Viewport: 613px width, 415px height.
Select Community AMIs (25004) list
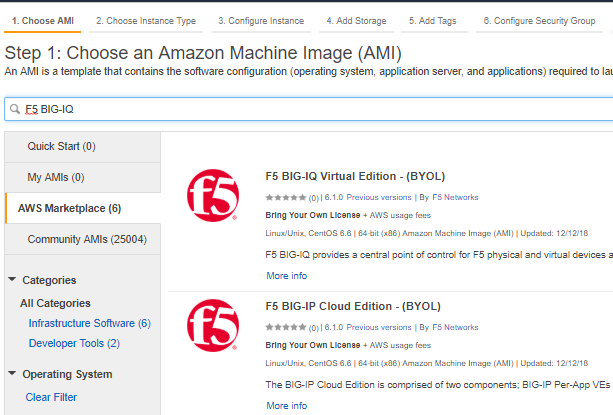pos(83,239)
